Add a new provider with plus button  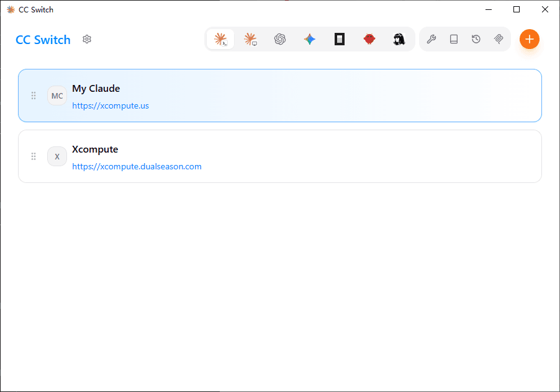[530, 39]
